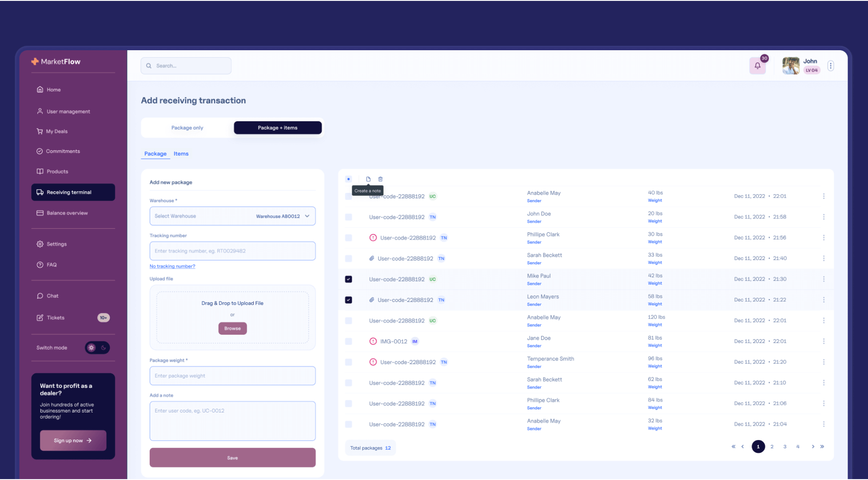Image resolution: width=868 pixels, height=480 pixels.
Task: Jump to the last pagination page
Action: tap(823, 447)
